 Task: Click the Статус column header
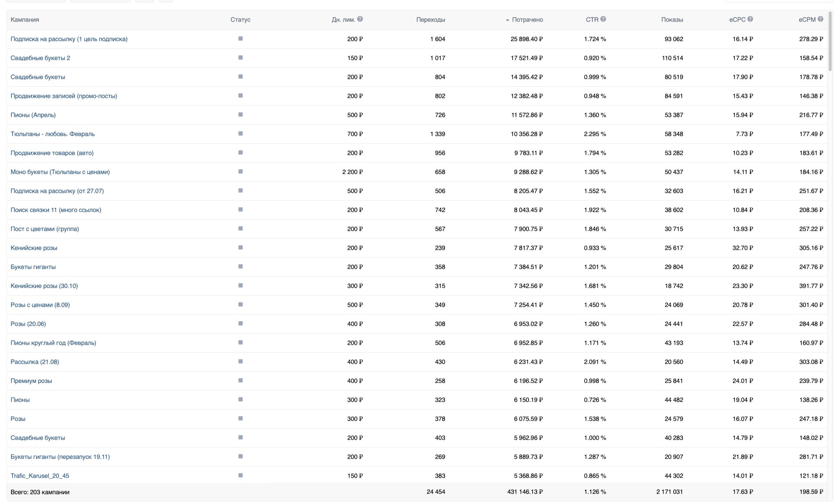point(240,20)
